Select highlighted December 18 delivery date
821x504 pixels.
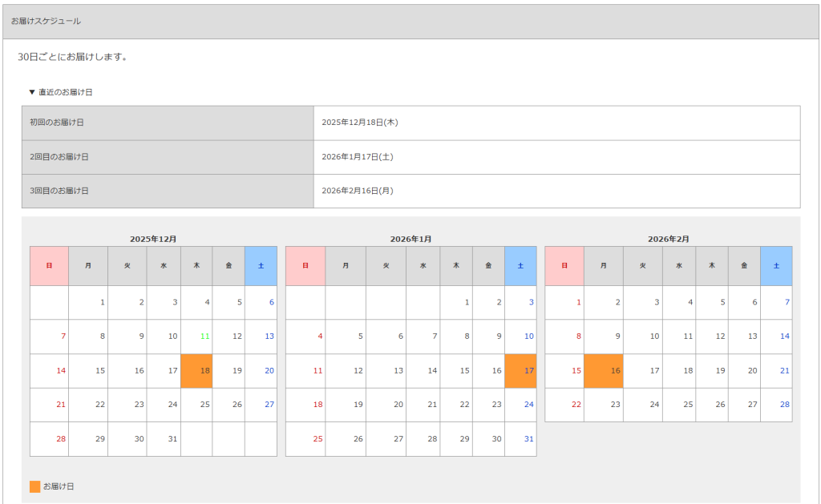[x=196, y=371]
